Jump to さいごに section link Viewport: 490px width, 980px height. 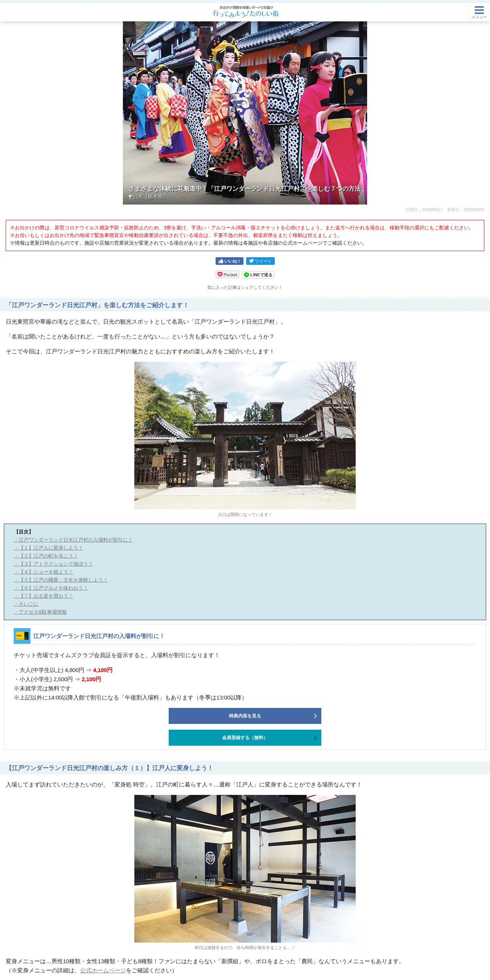(26, 604)
